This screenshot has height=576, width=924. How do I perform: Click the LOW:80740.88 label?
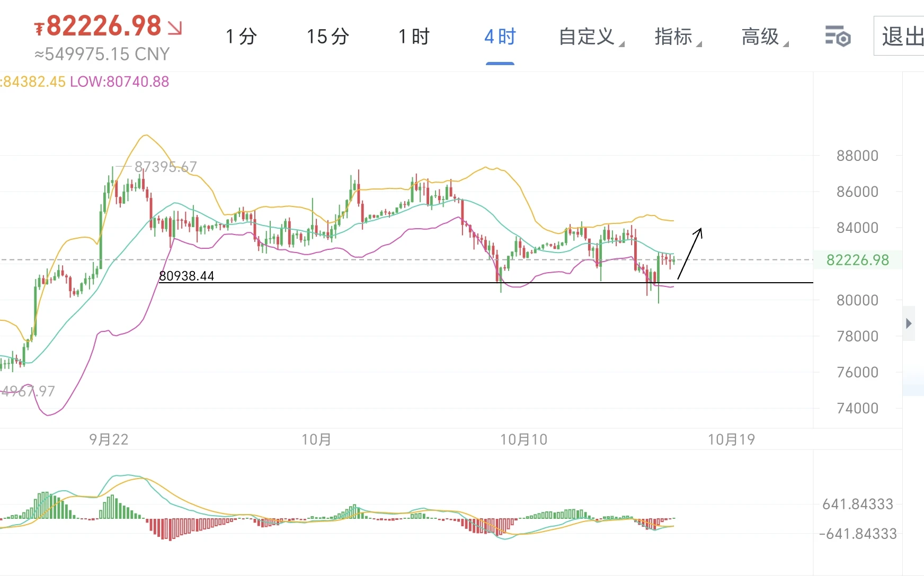coord(120,82)
